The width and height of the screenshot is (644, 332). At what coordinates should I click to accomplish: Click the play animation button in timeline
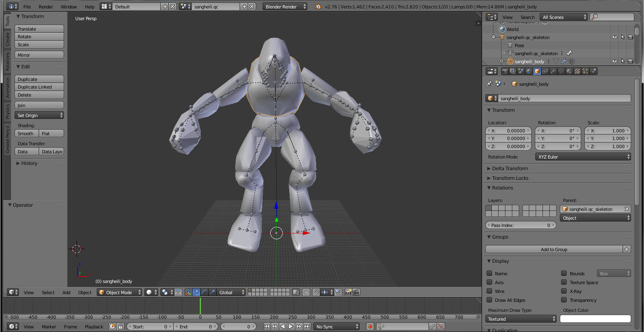click(x=291, y=326)
